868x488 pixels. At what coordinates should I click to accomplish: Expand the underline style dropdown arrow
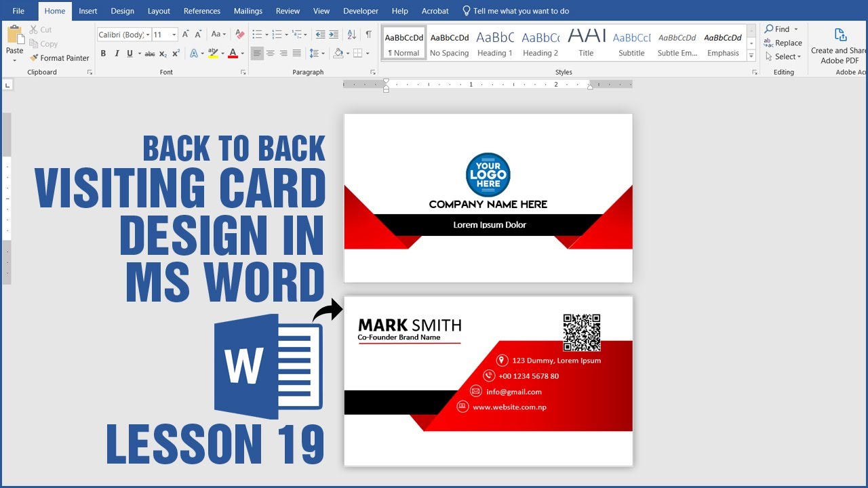pyautogui.click(x=139, y=54)
